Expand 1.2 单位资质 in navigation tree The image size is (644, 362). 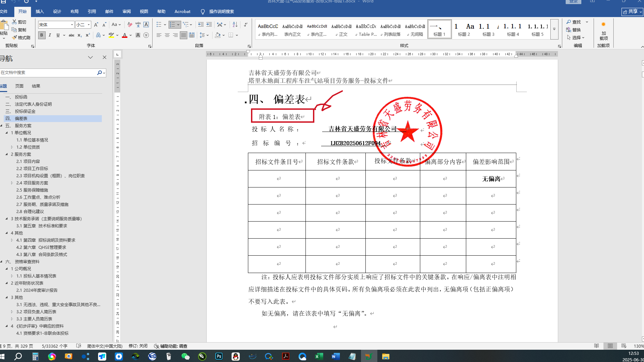pyautogui.click(x=12, y=147)
